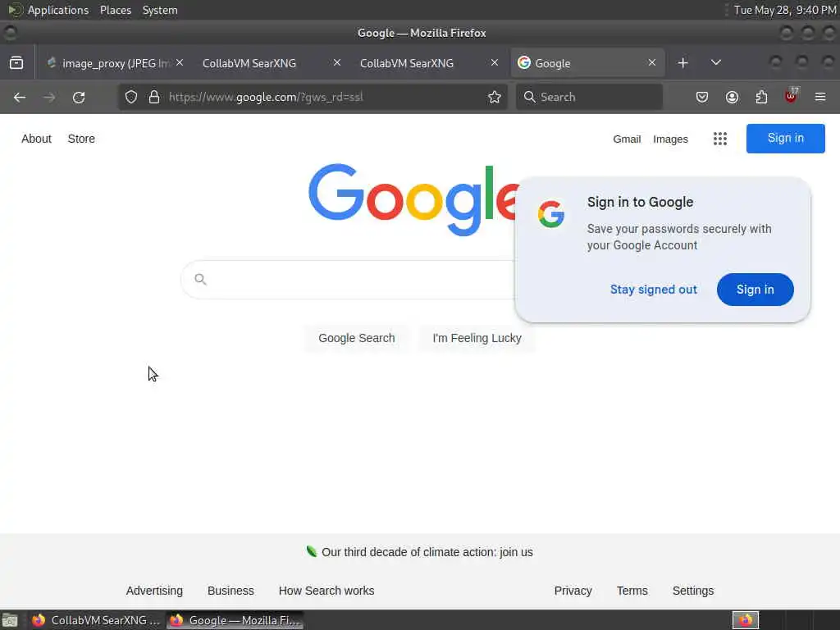
Task: Open the climate action join us link
Action: [427, 552]
